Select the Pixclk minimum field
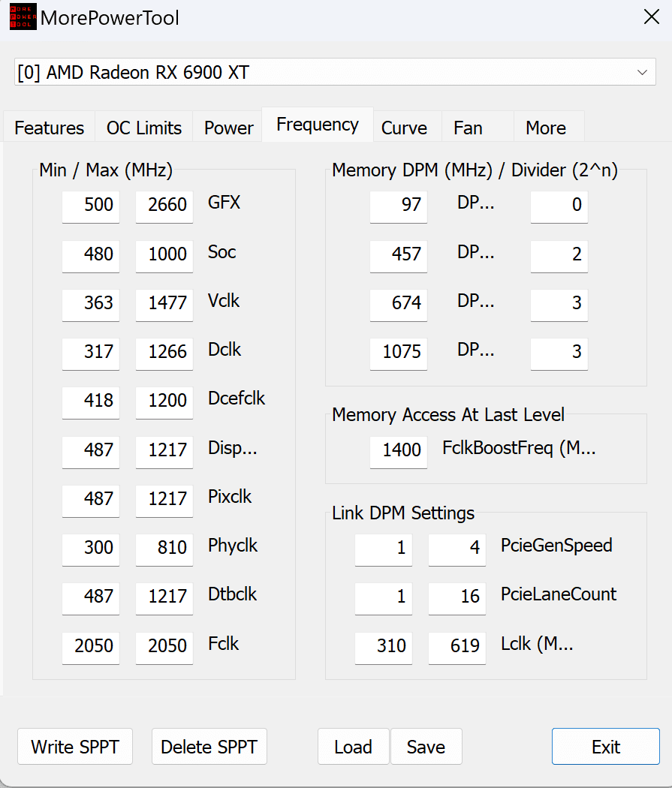Viewport: 672px width, 788px height. [91, 500]
